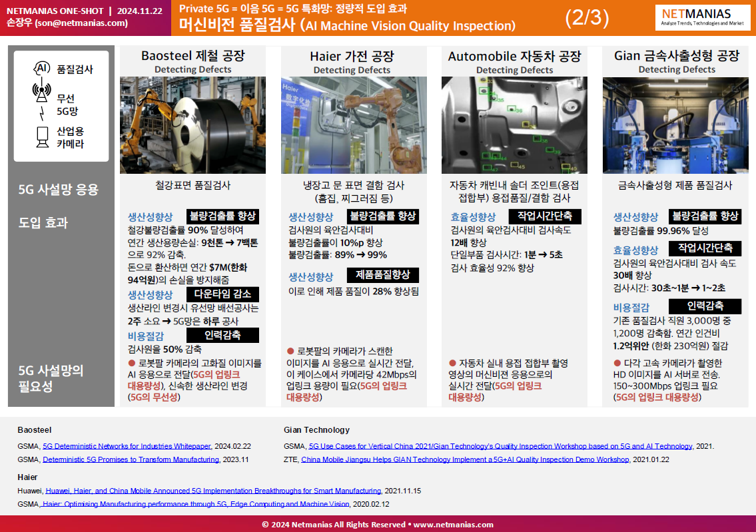Click the 도입 효과 sidebar label
The width and height of the screenshot is (756, 532).
coord(43,222)
